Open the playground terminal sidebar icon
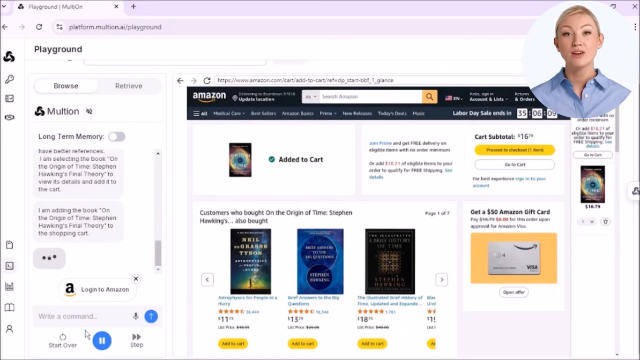The height and width of the screenshot is (360, 640). pos(9,266)
